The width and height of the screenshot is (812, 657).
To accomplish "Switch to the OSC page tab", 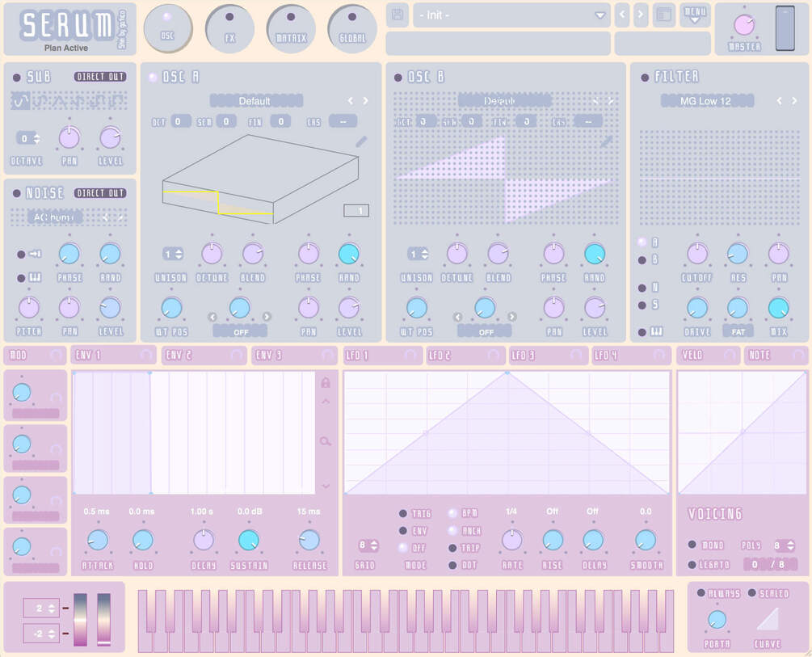I will 168,29.
